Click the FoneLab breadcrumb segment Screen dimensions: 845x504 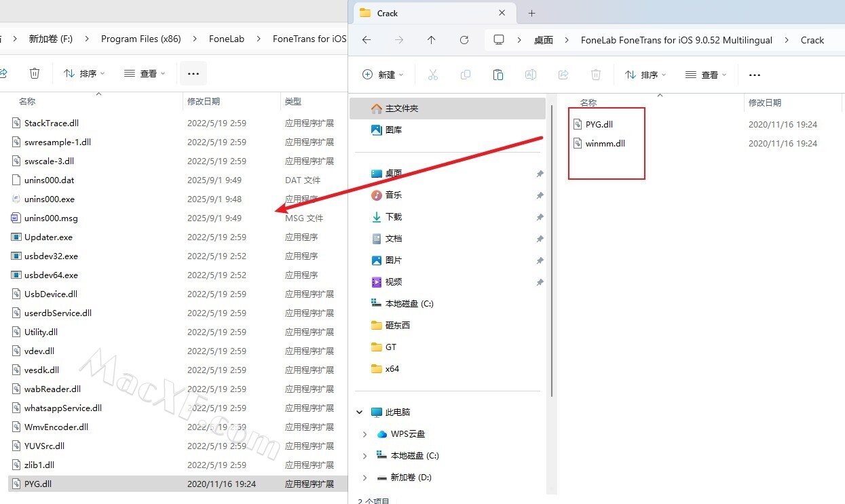[227, 39]
